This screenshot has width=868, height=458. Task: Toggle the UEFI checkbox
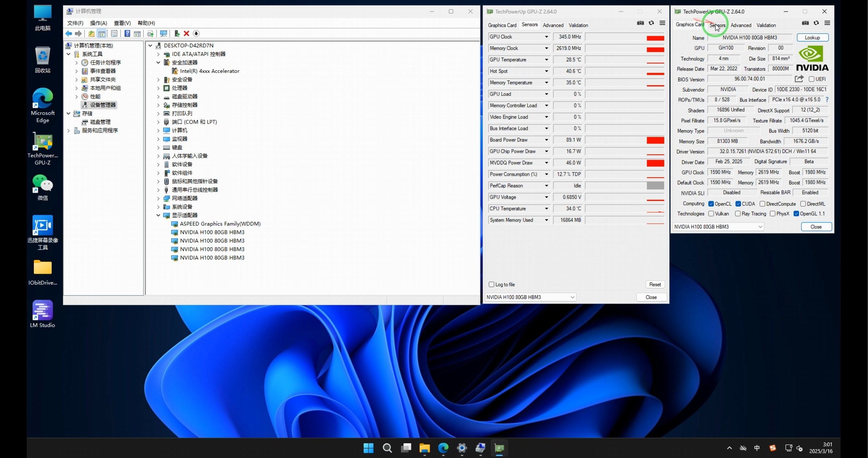811,79
